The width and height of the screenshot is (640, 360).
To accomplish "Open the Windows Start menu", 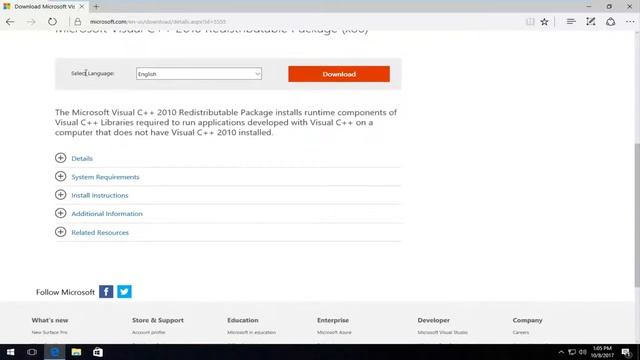I will tap(11, 352).
